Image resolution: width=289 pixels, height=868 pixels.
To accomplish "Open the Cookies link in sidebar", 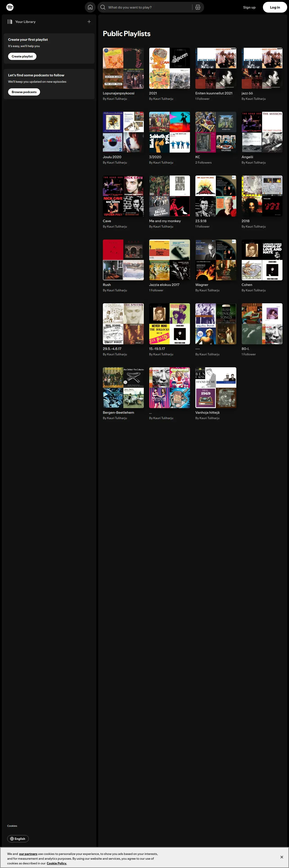I will click(x=12, y=826).
